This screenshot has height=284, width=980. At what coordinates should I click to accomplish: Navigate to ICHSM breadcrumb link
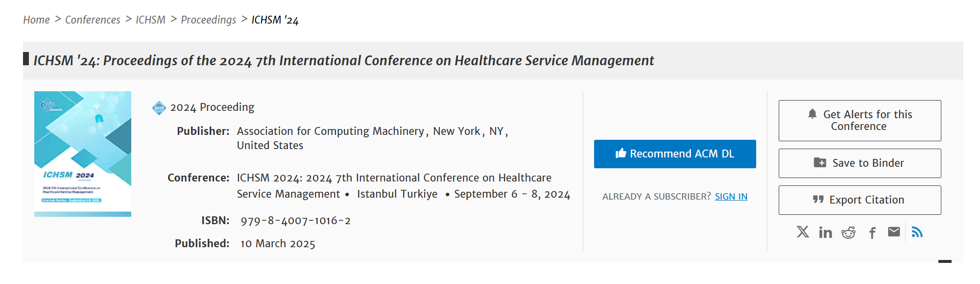150,20
